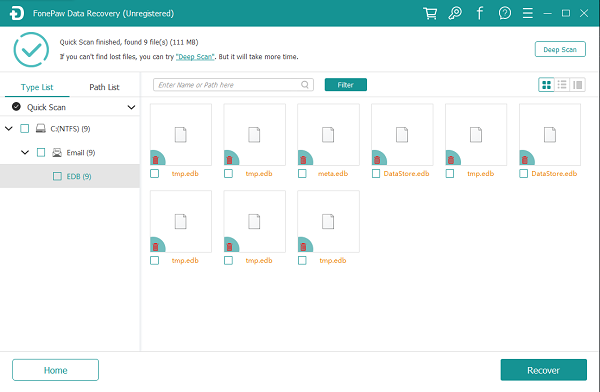Viewport: 600px width, 392px height.
Task: Check tmp.edb checkbox between the two DataStore.edb files
Action: pyautogui.click(x=450, y=174)
